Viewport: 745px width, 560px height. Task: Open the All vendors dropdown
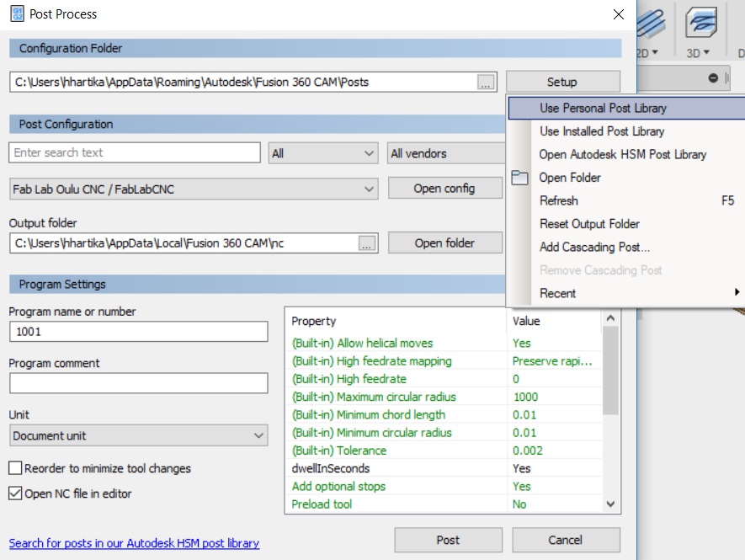pos(445,153)
